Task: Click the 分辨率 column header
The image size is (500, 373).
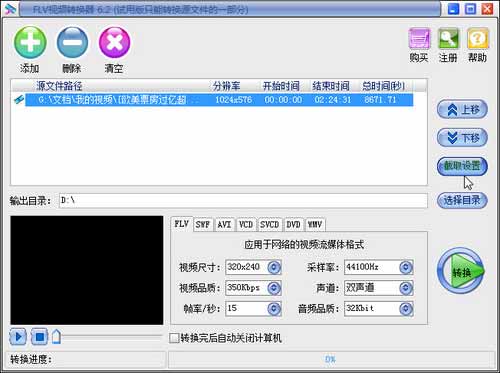Action: tap(227, 86)
